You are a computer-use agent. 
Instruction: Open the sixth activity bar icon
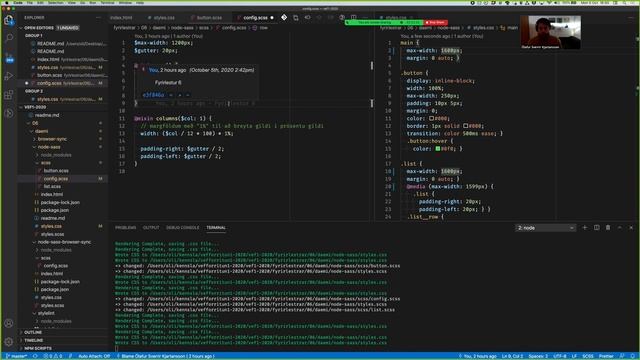[x=9, y=113]
